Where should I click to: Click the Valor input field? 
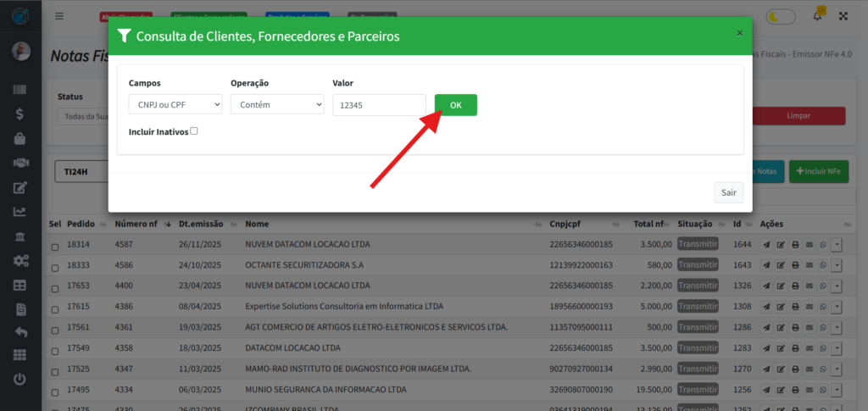(379, 104)
